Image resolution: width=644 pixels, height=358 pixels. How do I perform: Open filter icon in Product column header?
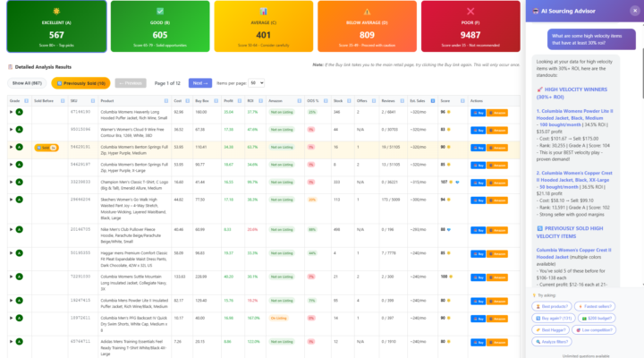[x=166, y=101]
